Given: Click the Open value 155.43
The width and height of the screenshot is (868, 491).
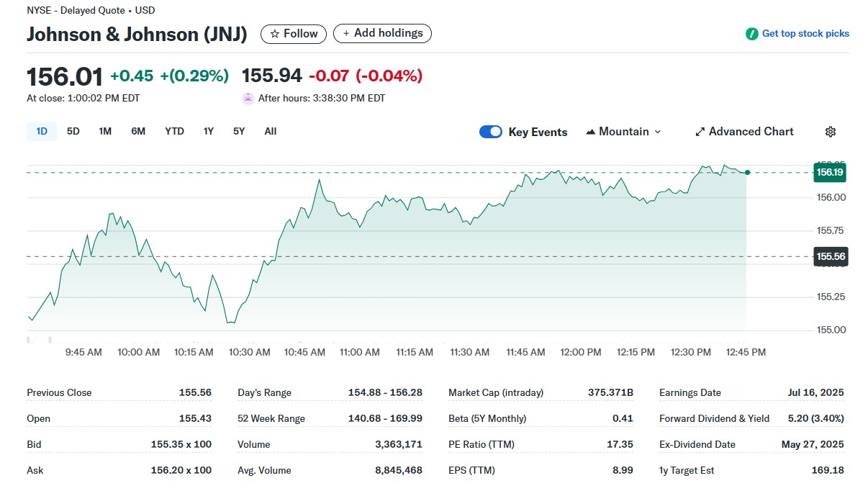Looking at the screenshot, I should 195,418.
